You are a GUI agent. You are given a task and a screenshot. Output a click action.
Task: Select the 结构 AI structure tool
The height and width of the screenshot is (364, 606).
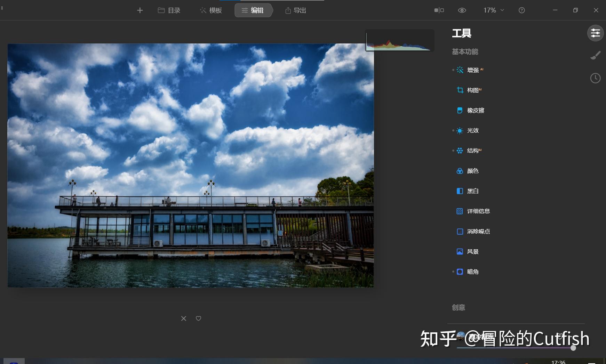coord(472,150)
